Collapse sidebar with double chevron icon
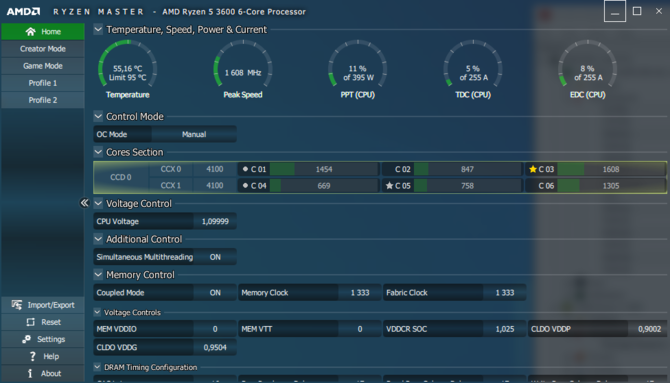This screenshot has height=383, width=670. tap(85, 203)
